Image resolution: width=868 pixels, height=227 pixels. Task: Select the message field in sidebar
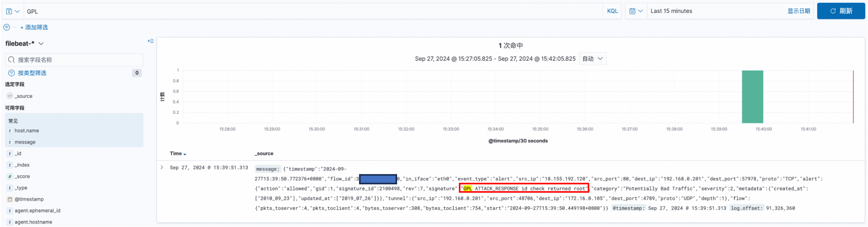click(25, 142)
